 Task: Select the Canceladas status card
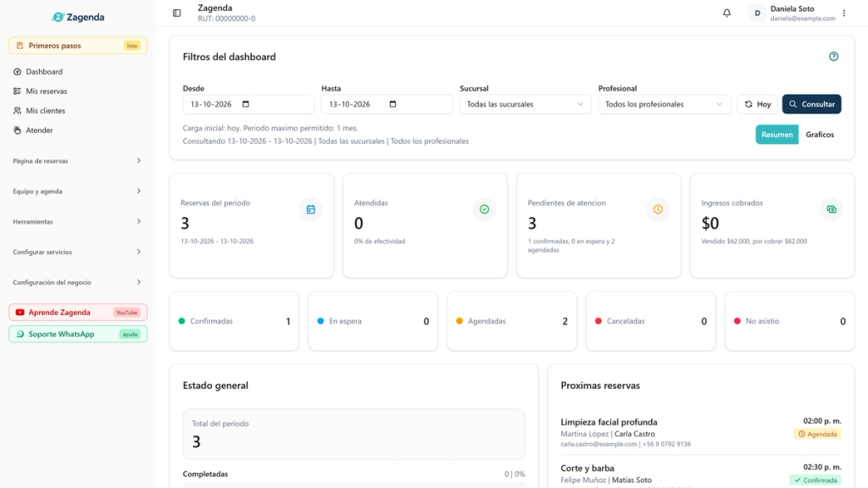pyautogui.click(x=651, y=321)
